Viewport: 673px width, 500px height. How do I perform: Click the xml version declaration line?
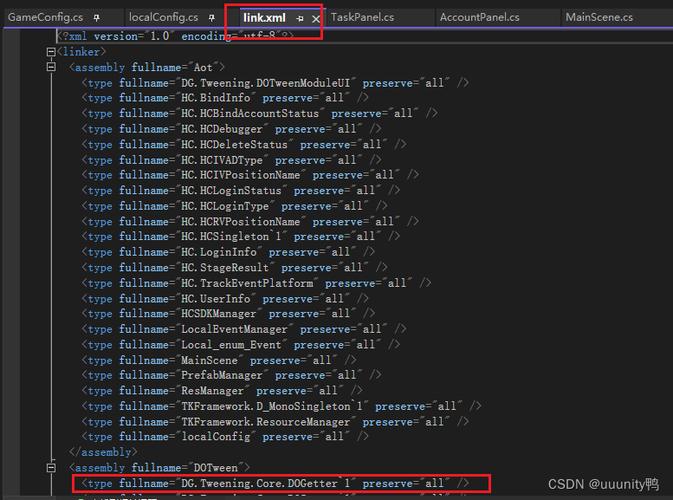point(176,36)
